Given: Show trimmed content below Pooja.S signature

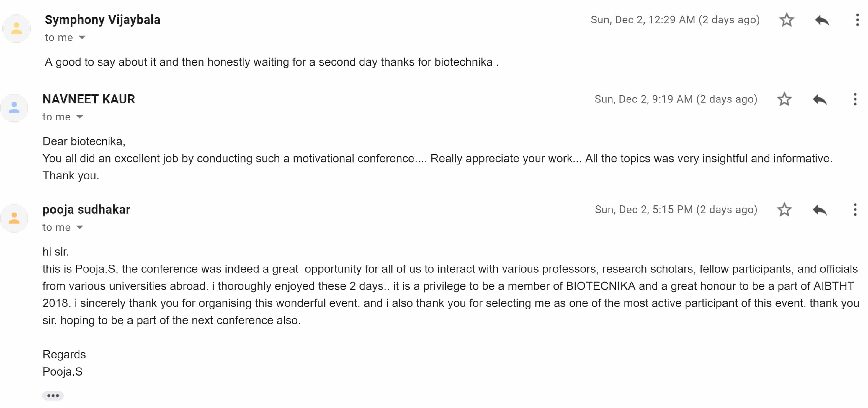Looking at the screenshot, I should [x=53, y=396].
